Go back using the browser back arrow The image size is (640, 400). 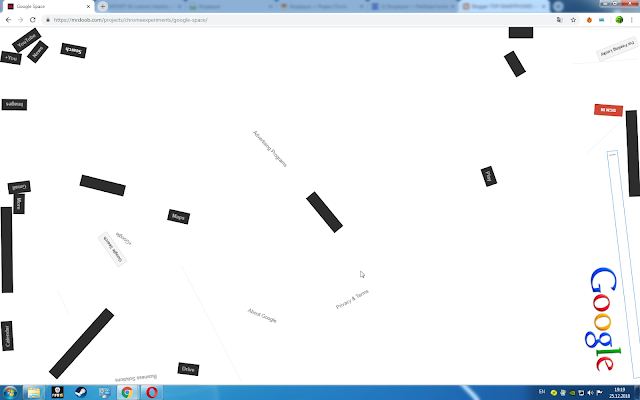tap(8, 20)
